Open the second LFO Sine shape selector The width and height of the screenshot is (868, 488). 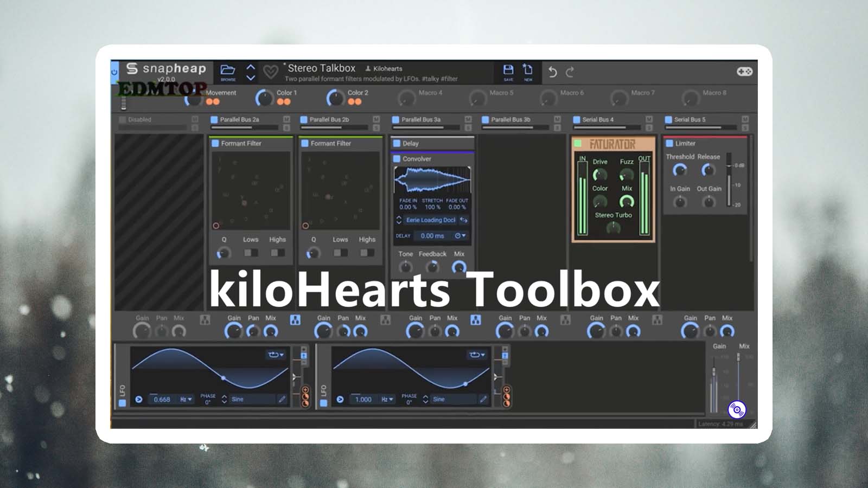(454, 399)
